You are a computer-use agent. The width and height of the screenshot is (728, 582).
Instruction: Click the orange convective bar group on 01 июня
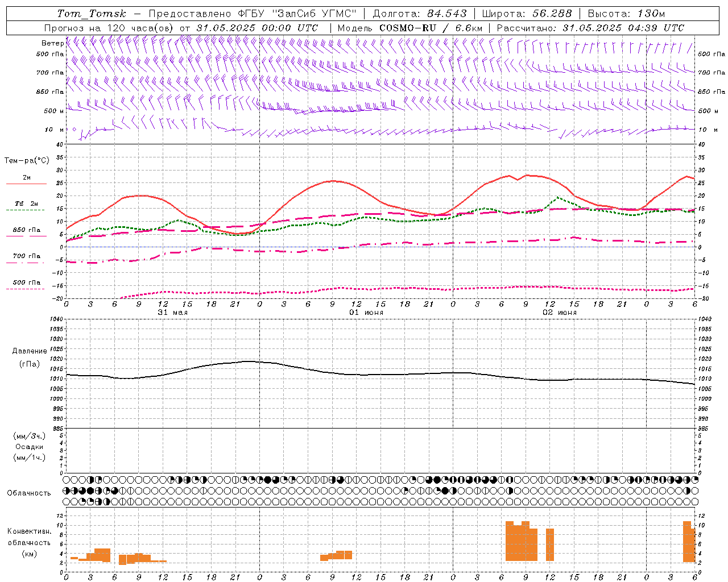[336, 556]
